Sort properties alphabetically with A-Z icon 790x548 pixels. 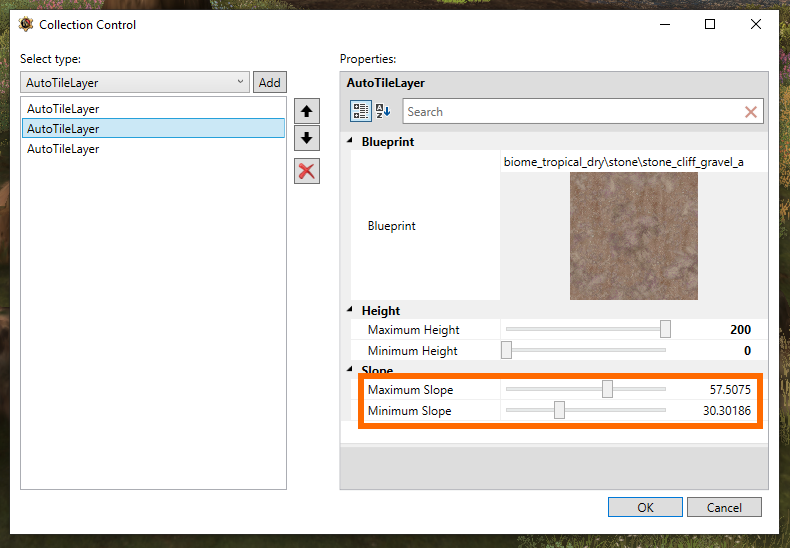pyautogui.click(x=383, y=111)
